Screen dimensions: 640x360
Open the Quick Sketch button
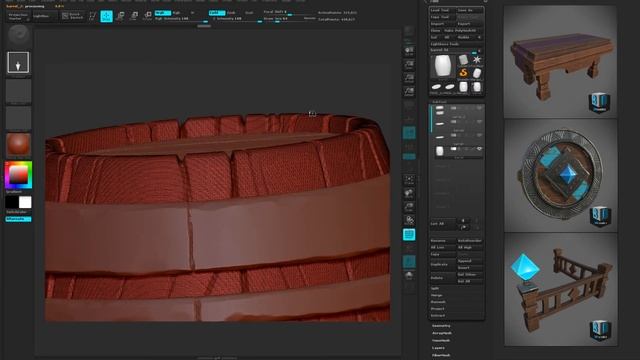(73, 16)
